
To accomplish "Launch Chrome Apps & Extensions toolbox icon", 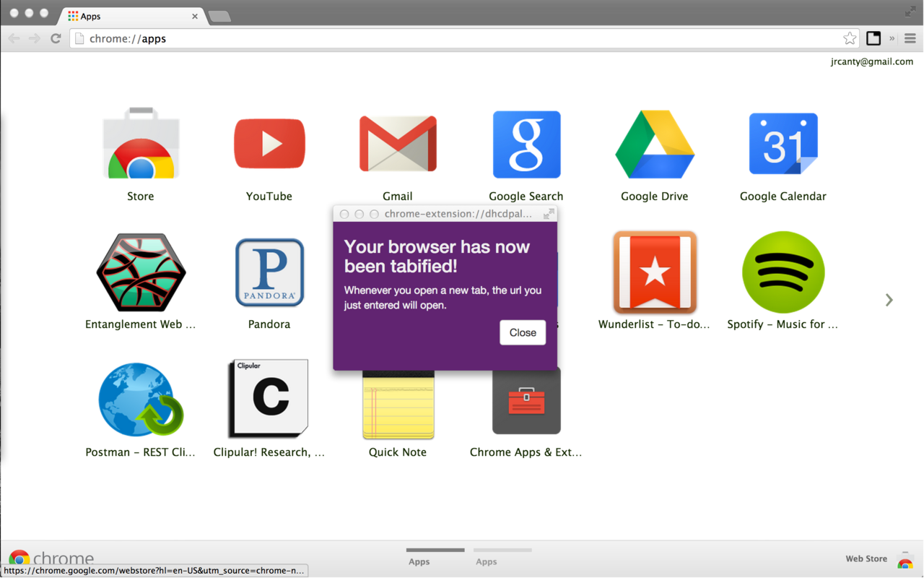I will point(526,402).
